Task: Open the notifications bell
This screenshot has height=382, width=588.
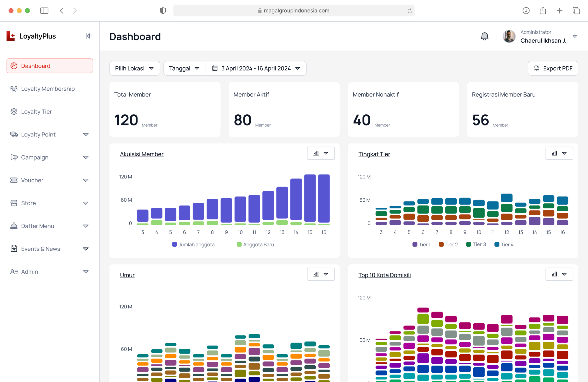Action: (484, 36)
